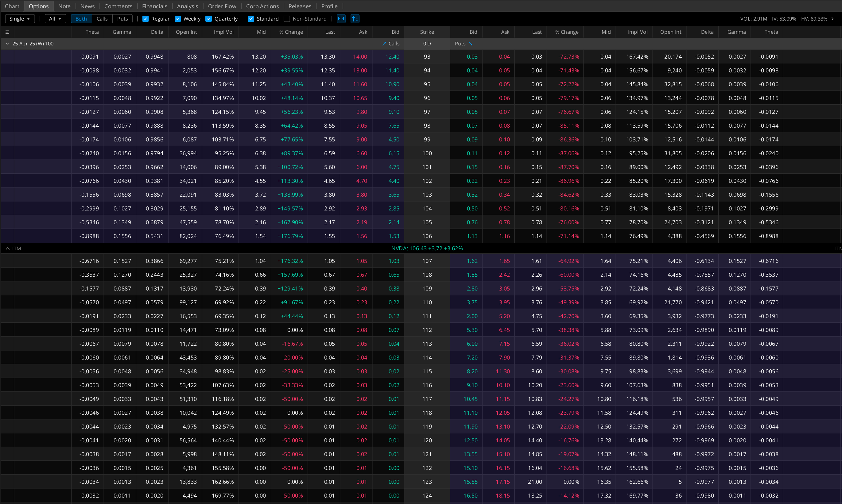842x504 pixels.
Task: Select the 110 strike cell
Action: point(427,302)
